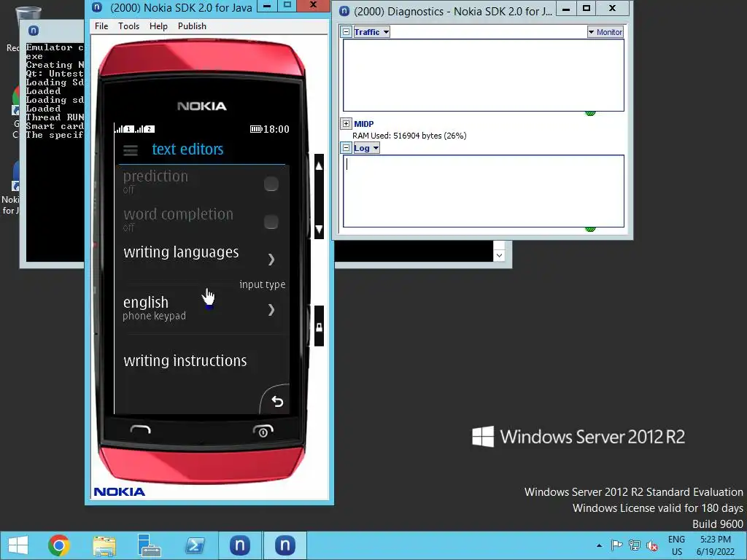Click the console window title icon
747x560 pixels.
coord(34,31)
